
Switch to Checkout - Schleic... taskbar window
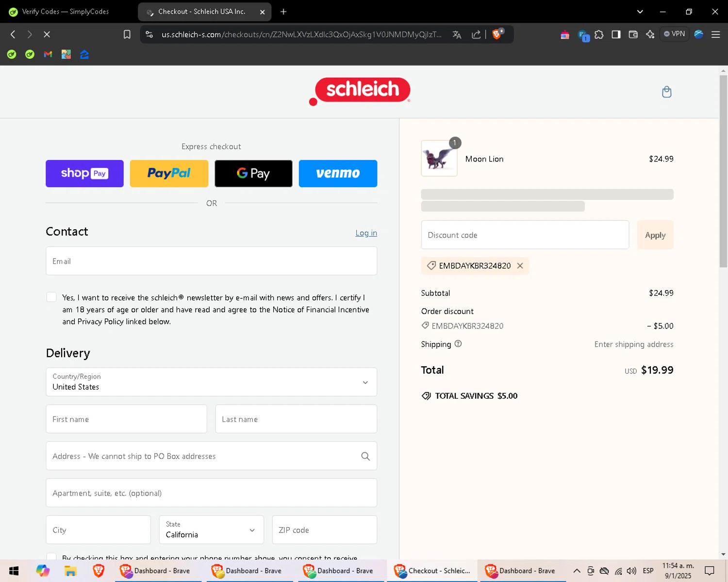(x=432, y=571)
